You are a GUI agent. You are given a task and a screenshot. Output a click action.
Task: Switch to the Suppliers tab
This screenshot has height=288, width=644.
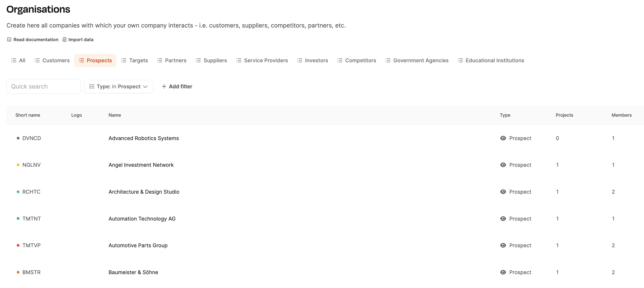211,60
